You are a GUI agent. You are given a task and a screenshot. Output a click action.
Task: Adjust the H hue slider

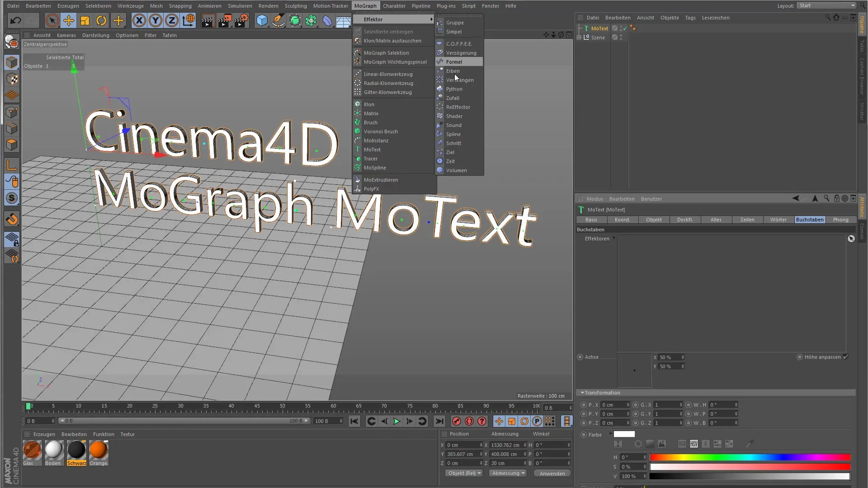click(750, 457)
